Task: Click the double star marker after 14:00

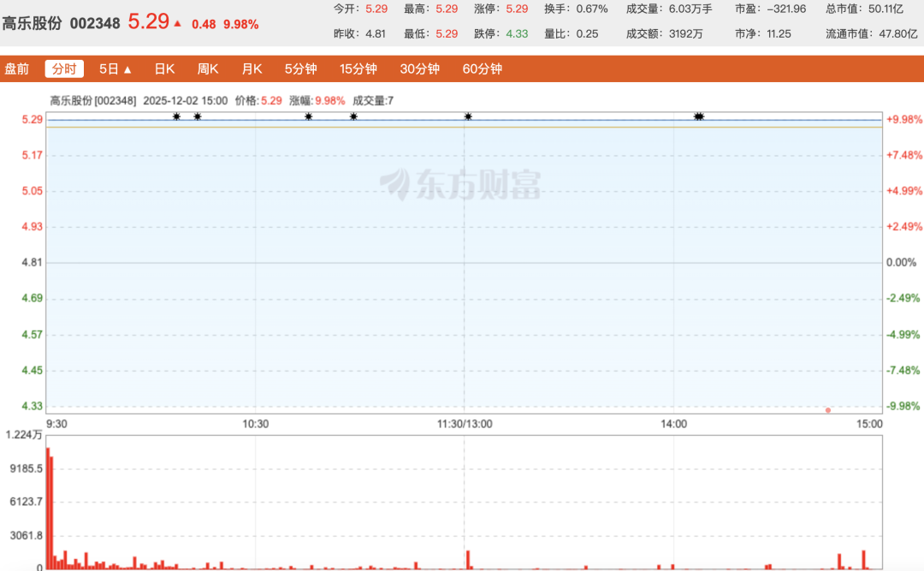Action: (x=699, y=116)
